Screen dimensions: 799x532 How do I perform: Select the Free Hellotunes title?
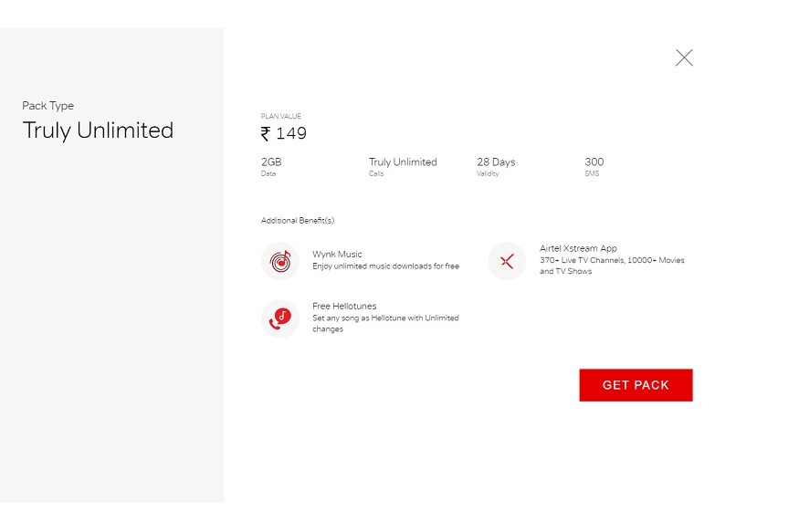pyautogui.click(x=344, y=306)
